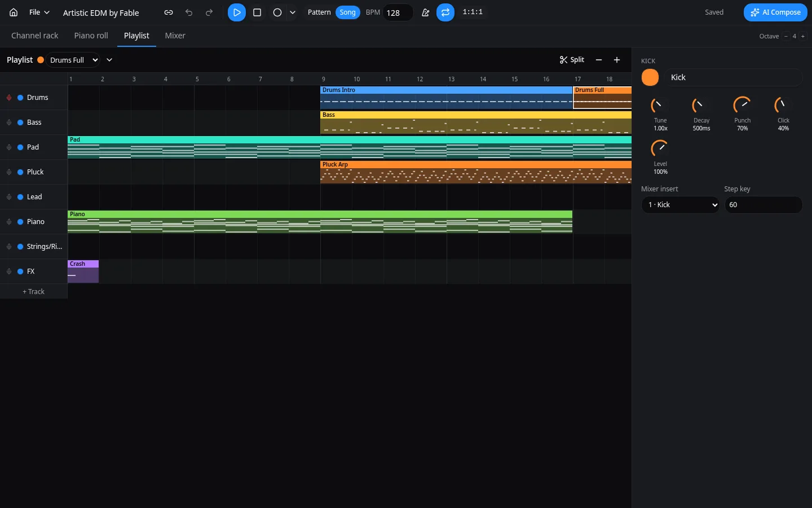
Task: Zoom out the playlist with minus
Action: coord(599,60)
